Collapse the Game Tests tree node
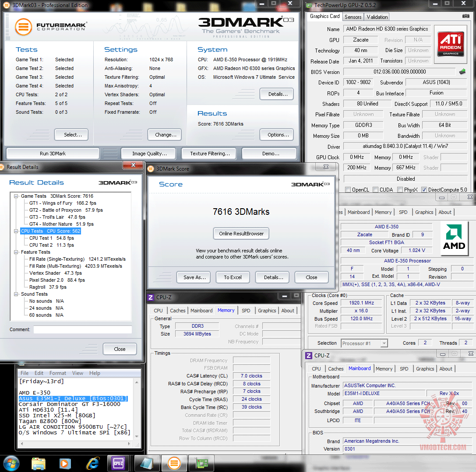476x472 pixels. click(16, 196)
